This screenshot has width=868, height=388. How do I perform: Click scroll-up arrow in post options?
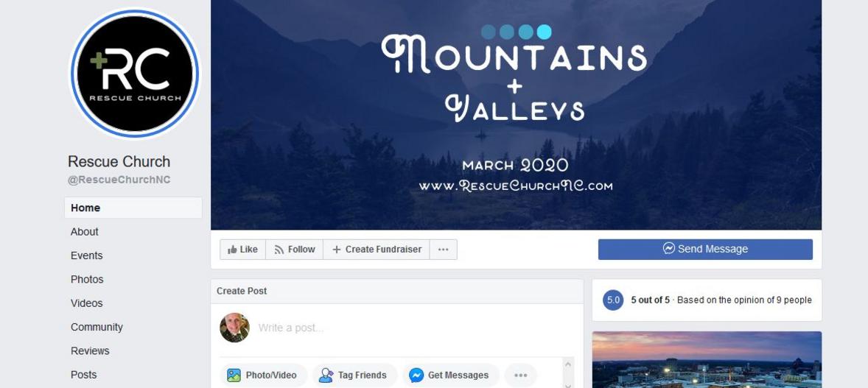pos(567,364)
